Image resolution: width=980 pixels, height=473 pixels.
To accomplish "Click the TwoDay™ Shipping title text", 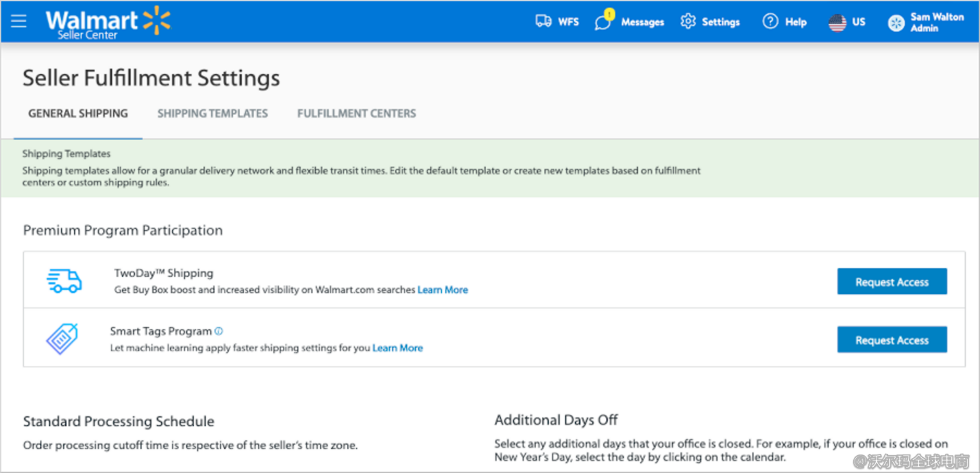I will pyautogui.click(x=164, y=274).
